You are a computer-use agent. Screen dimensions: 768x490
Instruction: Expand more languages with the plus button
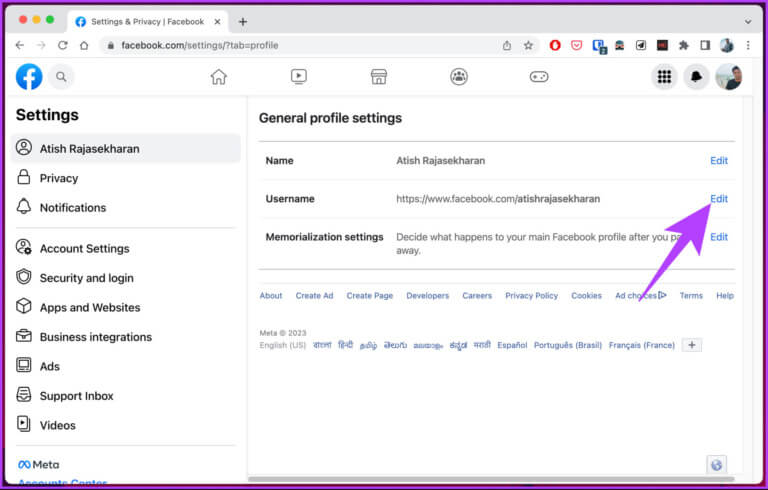(x=692, y=345)
